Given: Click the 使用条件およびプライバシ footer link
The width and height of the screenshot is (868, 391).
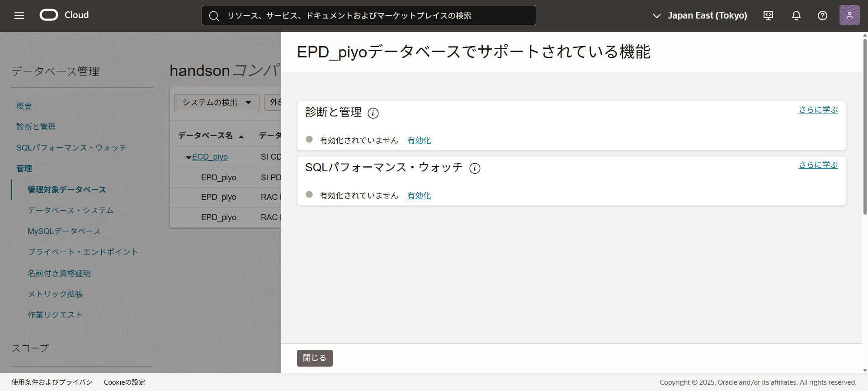Looking at the screenshot, I should (x=52, y=382).
